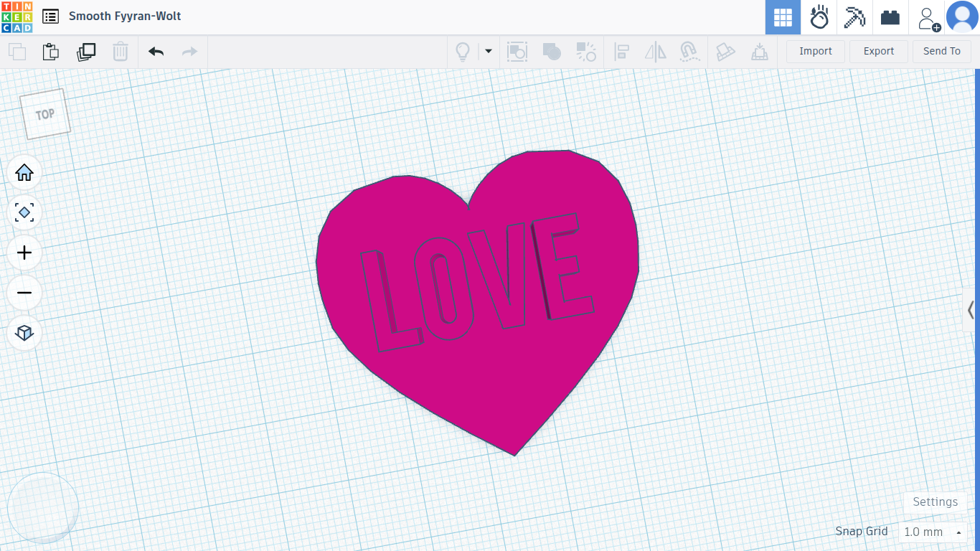Zoom in with the plus button
The image size is (980, 551).
pos(24,253)
